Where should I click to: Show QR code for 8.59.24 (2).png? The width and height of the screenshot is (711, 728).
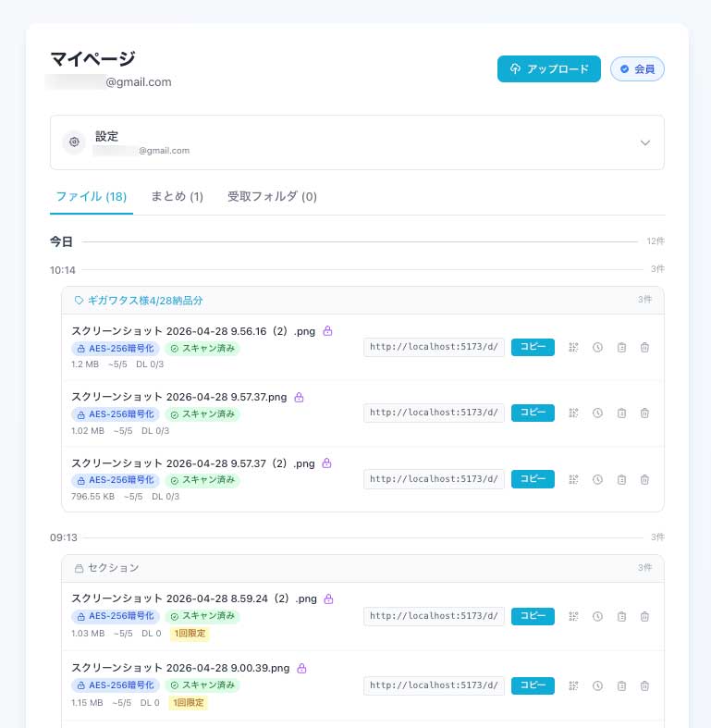(573, 617)
